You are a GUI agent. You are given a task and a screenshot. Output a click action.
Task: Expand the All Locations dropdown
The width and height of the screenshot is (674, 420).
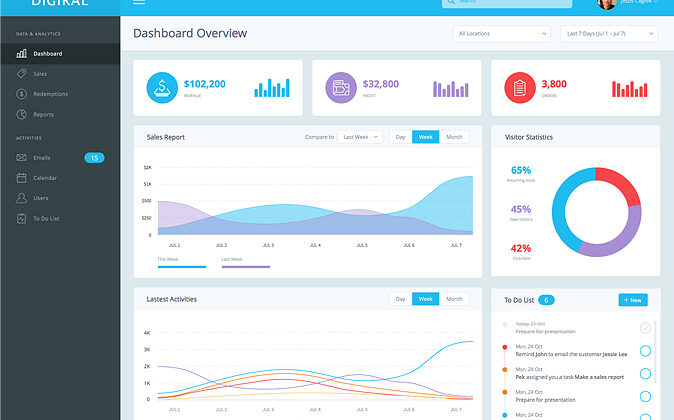coord(502,34)
